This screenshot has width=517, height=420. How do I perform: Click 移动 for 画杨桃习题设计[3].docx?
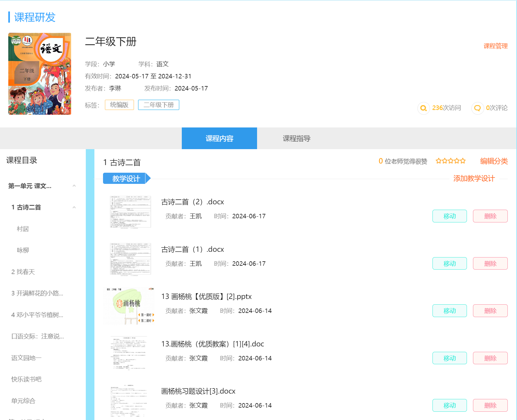click(x=450, y=405)
